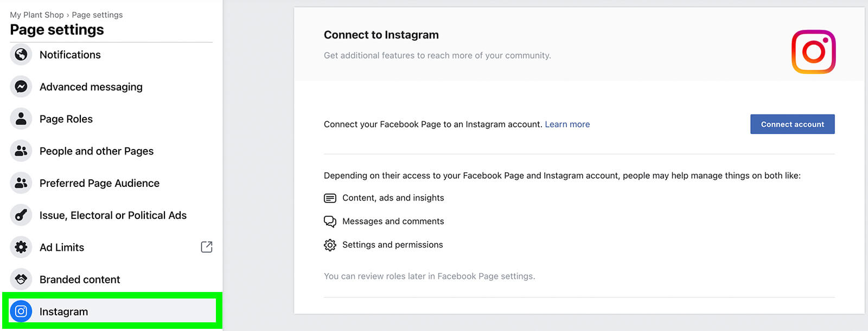Click the Issue, Electoral or Political Ads guitar icon

point(21,216)
